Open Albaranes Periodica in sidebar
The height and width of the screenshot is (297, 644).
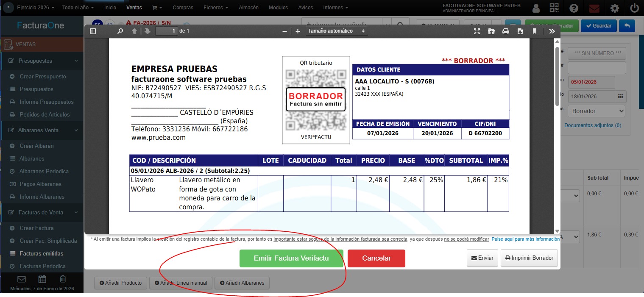tap(44, 172)
